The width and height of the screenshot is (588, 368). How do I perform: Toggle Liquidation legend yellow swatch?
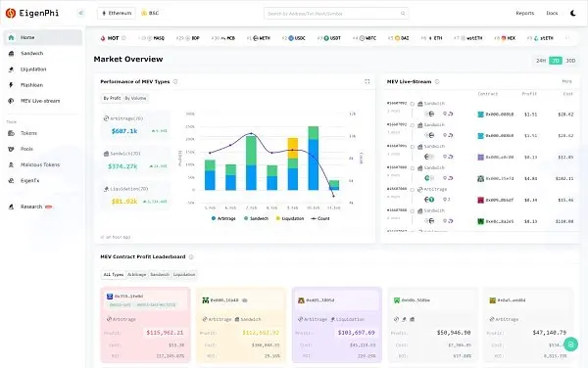[278, 218]
